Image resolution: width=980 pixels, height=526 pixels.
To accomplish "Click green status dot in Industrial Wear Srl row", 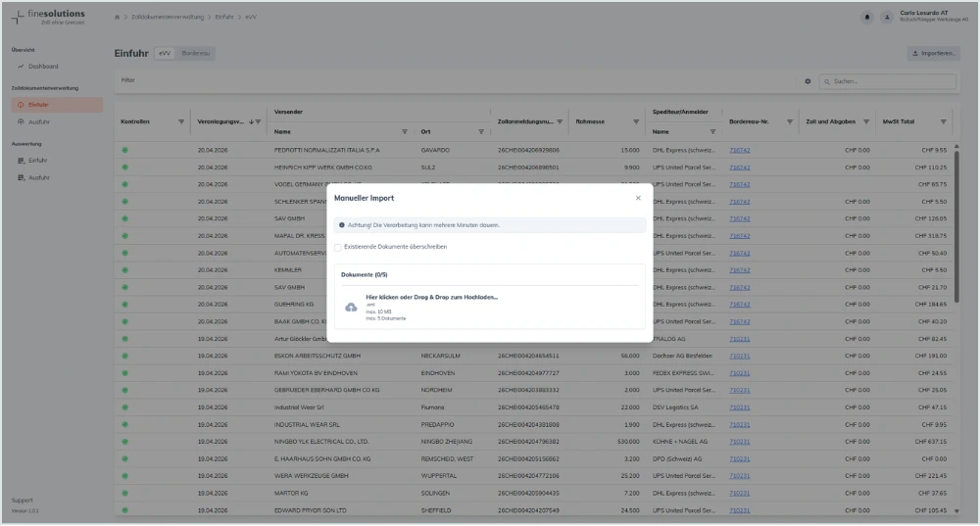I will point(125,407).
